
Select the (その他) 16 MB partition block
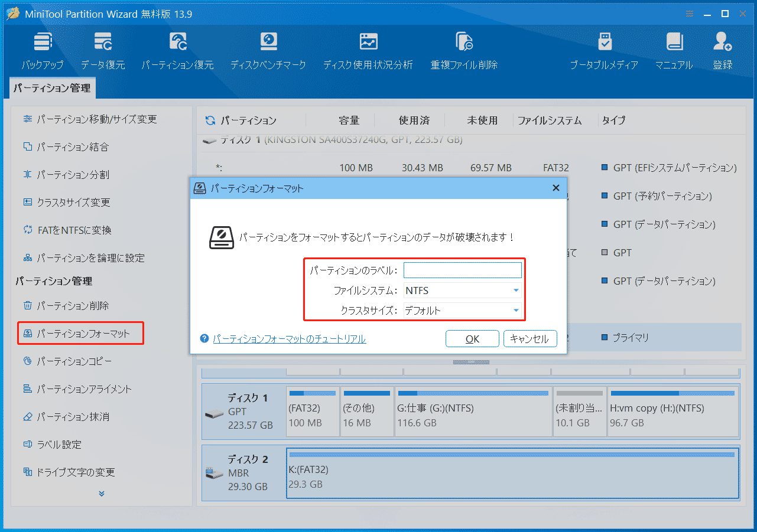click(x=367, y=412)
